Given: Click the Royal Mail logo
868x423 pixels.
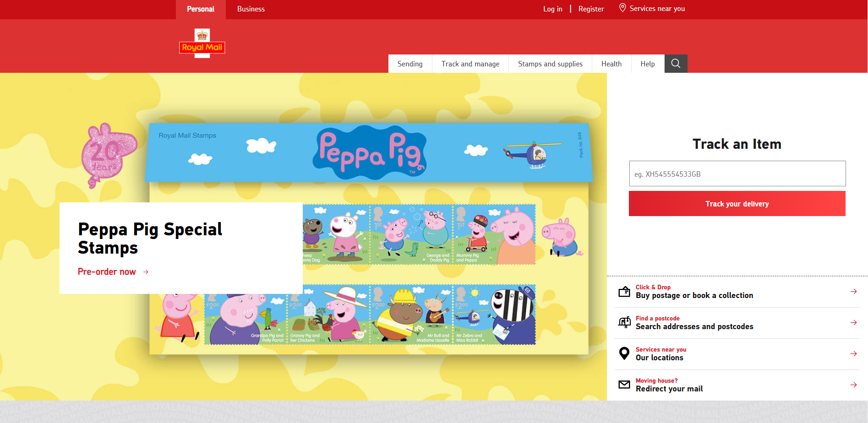Looking at the screenshot, I should tap(202, 44).
